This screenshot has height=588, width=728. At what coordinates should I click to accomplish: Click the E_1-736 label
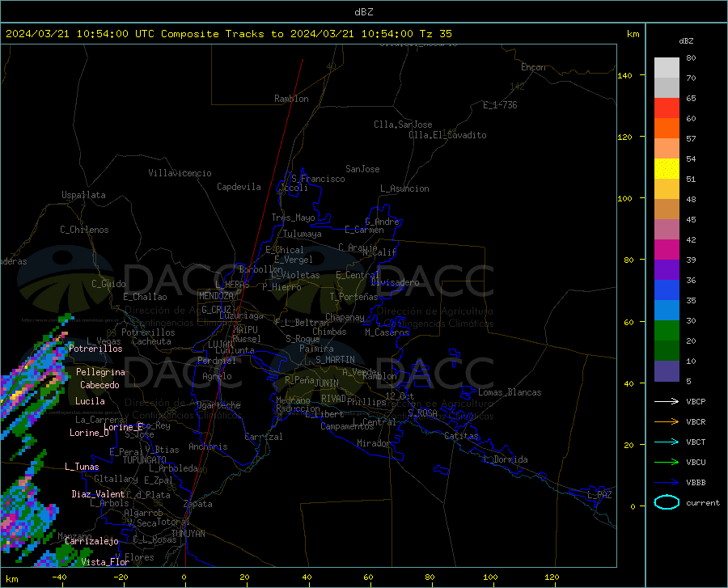[x=500, y=105]
